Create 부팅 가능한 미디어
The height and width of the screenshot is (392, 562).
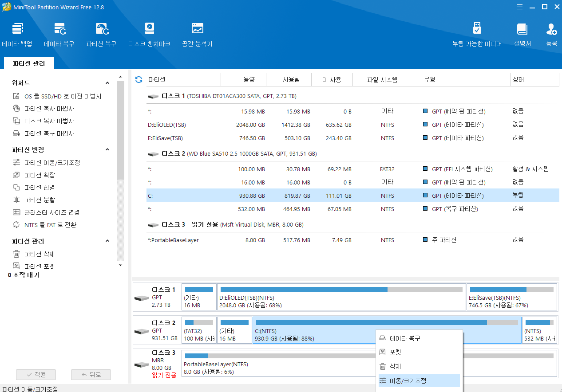tap(477, 35)
